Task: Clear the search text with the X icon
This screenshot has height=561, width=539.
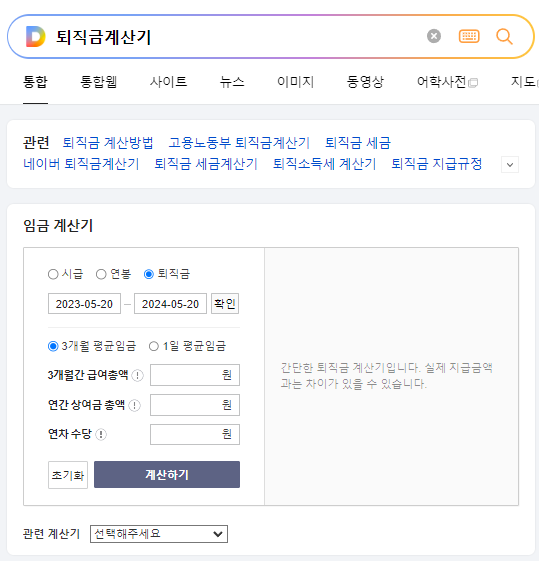Action: click(x=434, y=36)
